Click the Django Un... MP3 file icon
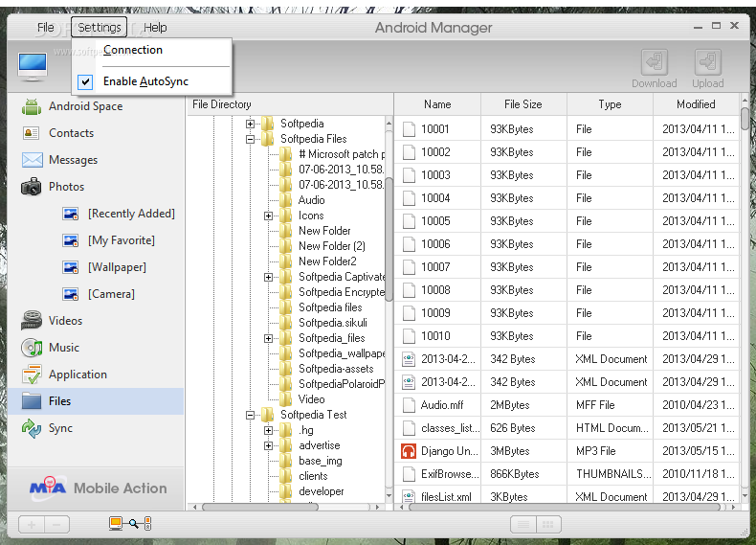The width and height of the screenshot is (756, 545). [409, 451]
